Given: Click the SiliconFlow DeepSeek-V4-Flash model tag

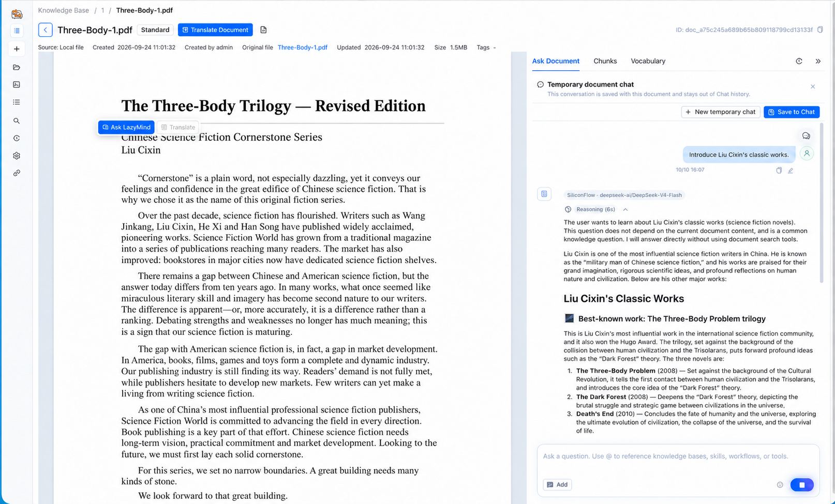Looking at the screenshot, I should pos(624,195).
